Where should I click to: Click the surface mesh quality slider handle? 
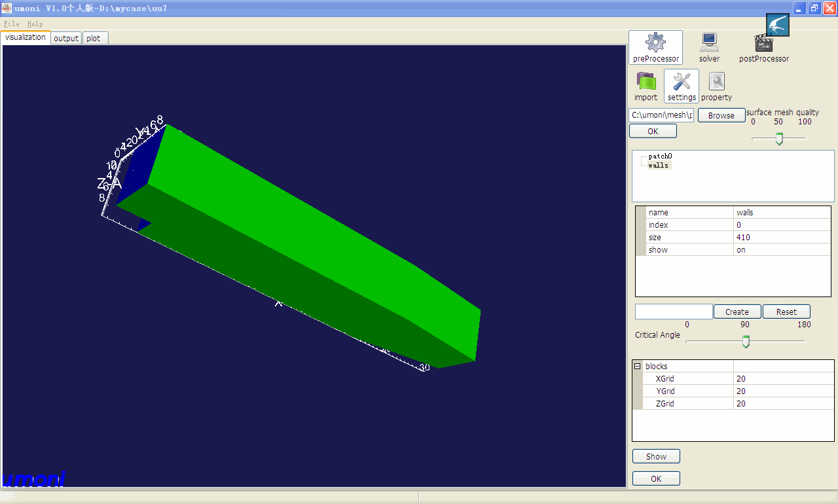pyautogui.click(x=779, y=139)
